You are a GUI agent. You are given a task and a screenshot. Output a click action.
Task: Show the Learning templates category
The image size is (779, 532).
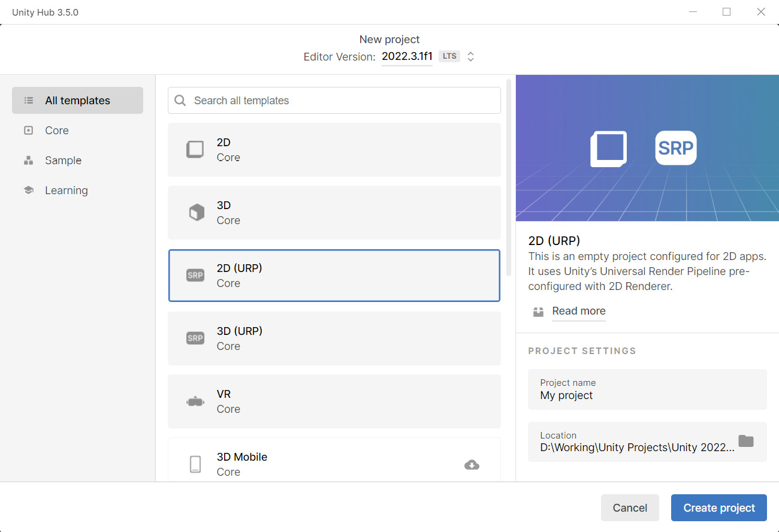coord(66,191)
